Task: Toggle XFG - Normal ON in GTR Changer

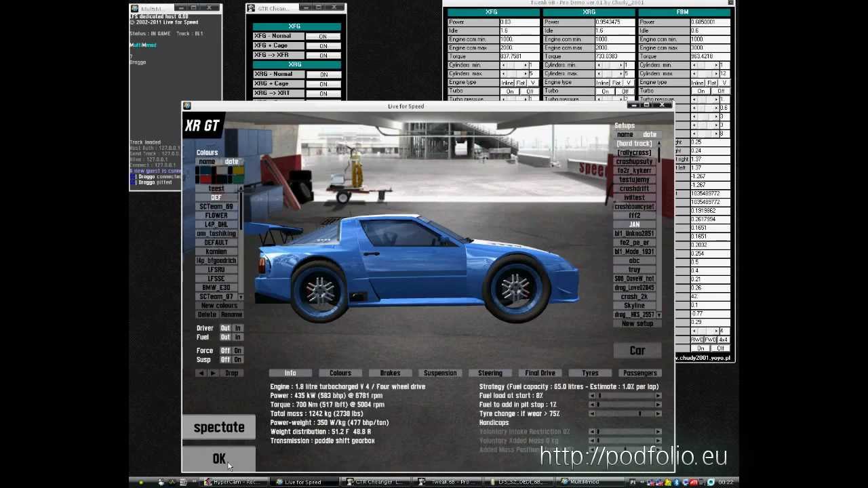Action: 323,37
